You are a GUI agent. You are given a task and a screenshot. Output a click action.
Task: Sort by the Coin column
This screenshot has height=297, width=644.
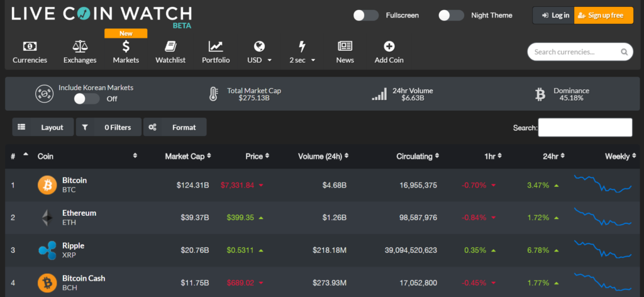[87, 156]
